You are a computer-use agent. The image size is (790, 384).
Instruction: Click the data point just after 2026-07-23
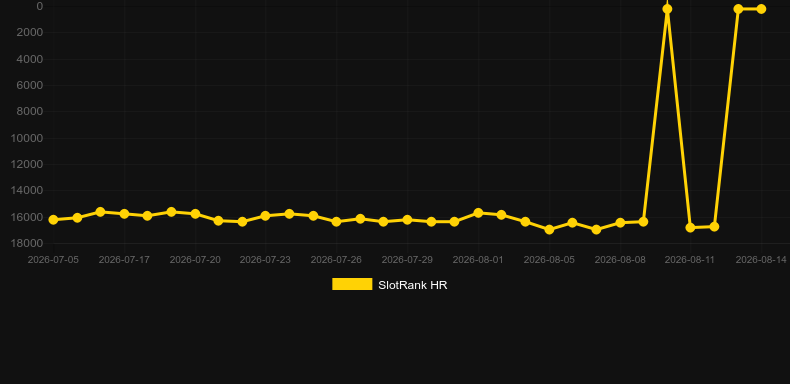click(x=289, y=214)
